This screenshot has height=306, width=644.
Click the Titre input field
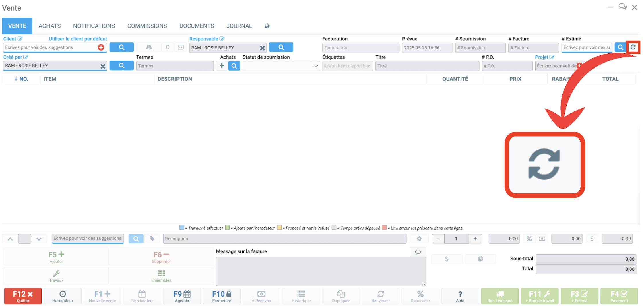tap(427, 66)
